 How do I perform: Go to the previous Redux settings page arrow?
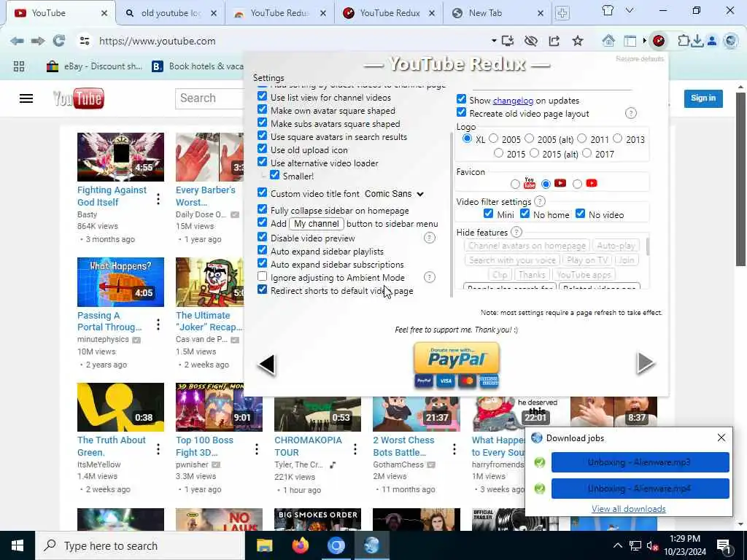tap(267, 365)
